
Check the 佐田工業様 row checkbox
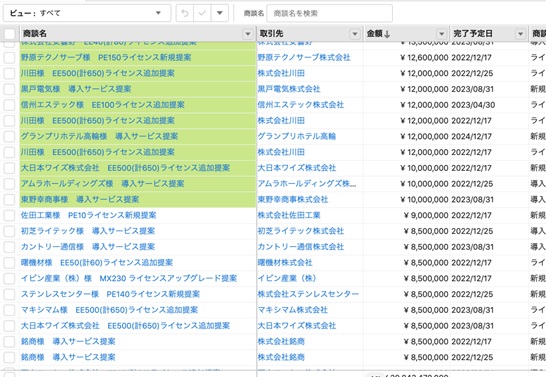pyautogui.click(x=9, y=215)
